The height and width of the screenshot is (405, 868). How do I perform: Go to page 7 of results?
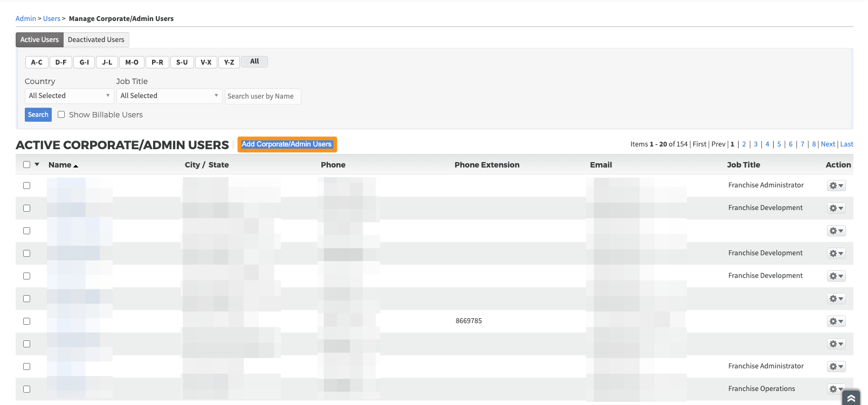coord(802,144)
